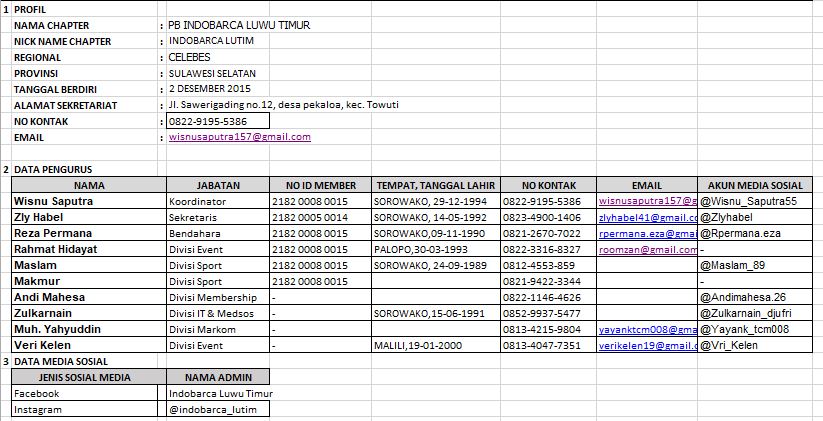Click the EMAIL column header in the table
The width and height of the screenshot is (823, 421).
647,185
